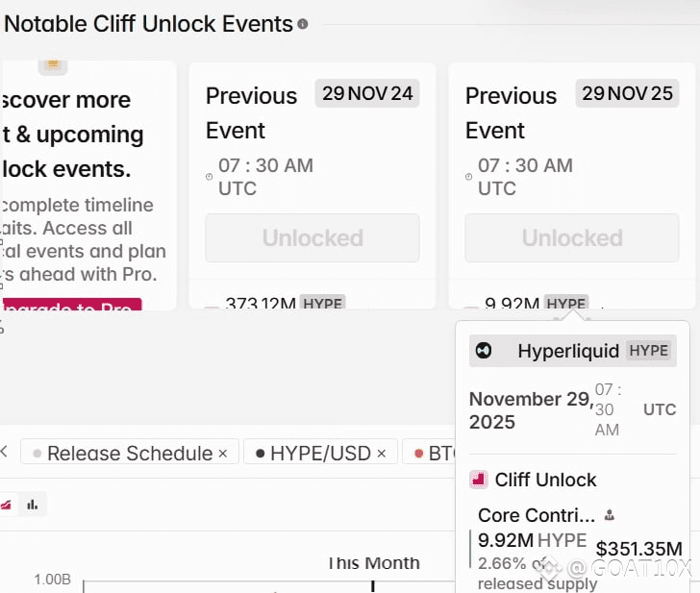Viewport: 700px width, 593px height.
Task: Remove the Release Schedule chip
Action: [223, 453]
